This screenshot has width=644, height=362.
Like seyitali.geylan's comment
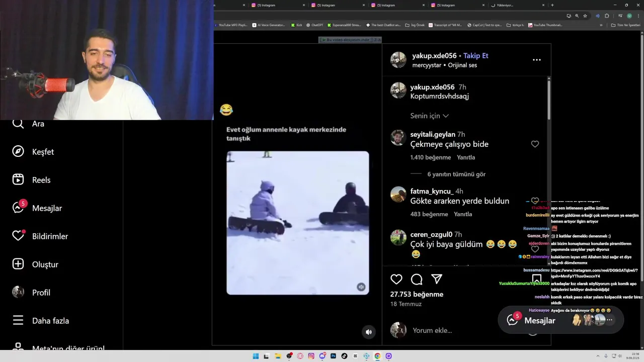535,144
